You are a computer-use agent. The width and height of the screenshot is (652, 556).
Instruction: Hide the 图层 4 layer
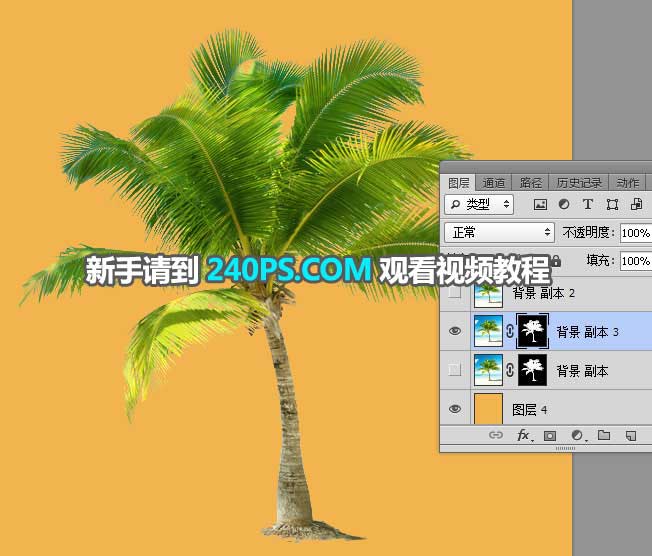pos(455,408)
